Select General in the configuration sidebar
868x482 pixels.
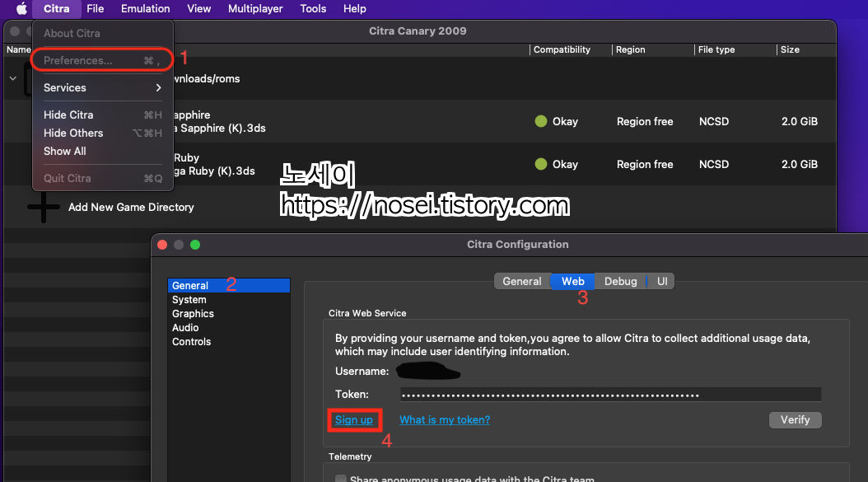tap(229, 285)
